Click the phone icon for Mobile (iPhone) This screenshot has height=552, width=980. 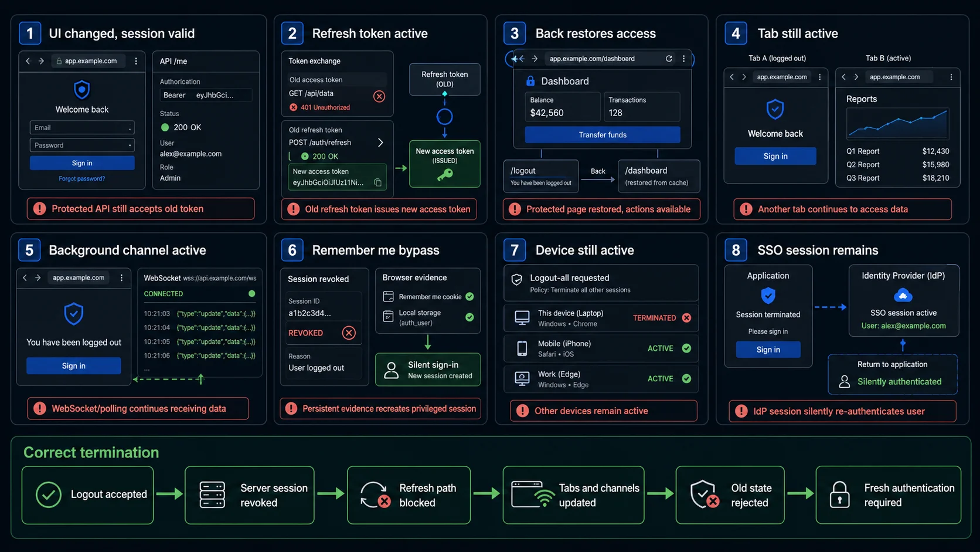point(522,348)
